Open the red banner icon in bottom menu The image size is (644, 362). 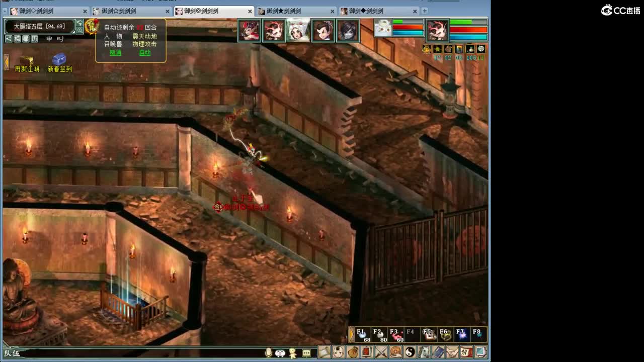pyautogui.click(x=367, y=352)
